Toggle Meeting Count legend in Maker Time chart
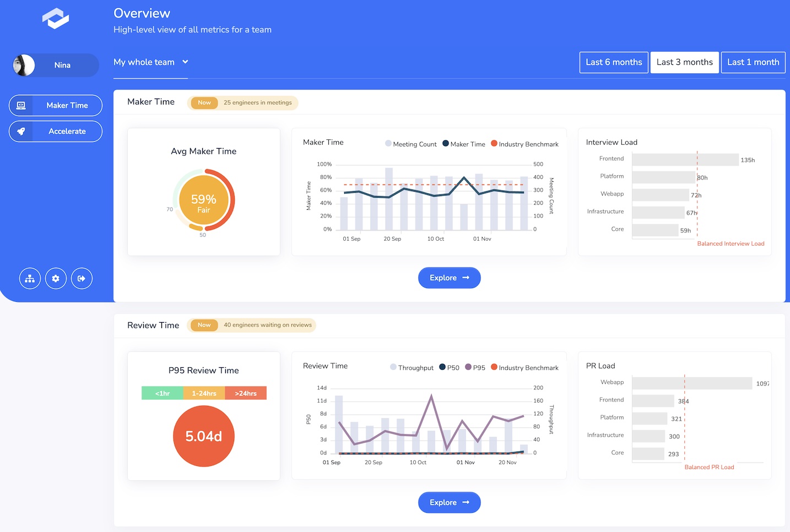The image size is (790, 532). tap(410, 144)
